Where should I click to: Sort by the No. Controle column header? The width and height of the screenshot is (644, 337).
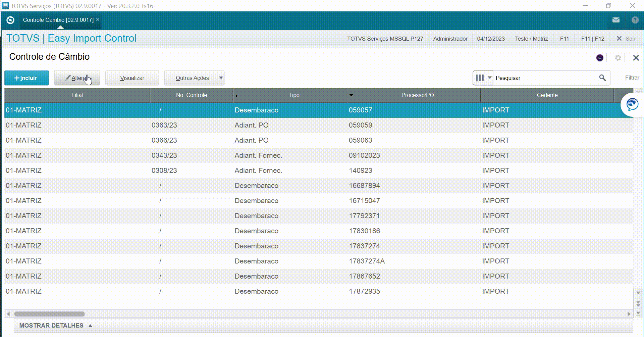192,95
